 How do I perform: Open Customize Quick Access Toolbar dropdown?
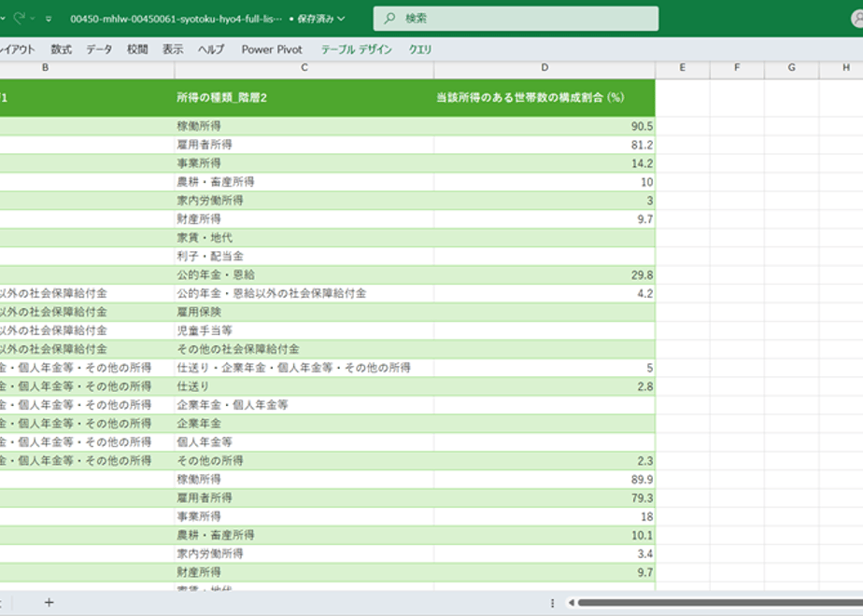(x=49, y=19)
